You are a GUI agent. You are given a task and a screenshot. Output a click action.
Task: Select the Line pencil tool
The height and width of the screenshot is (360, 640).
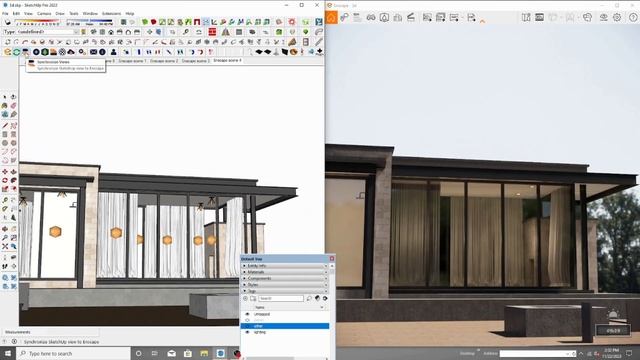pyautogui.click(x=5, y=125)
